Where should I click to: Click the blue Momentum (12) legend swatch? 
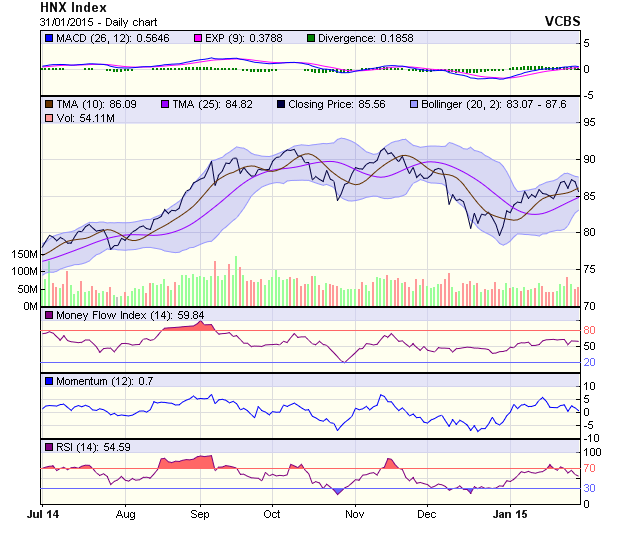(x=48, y=381)
